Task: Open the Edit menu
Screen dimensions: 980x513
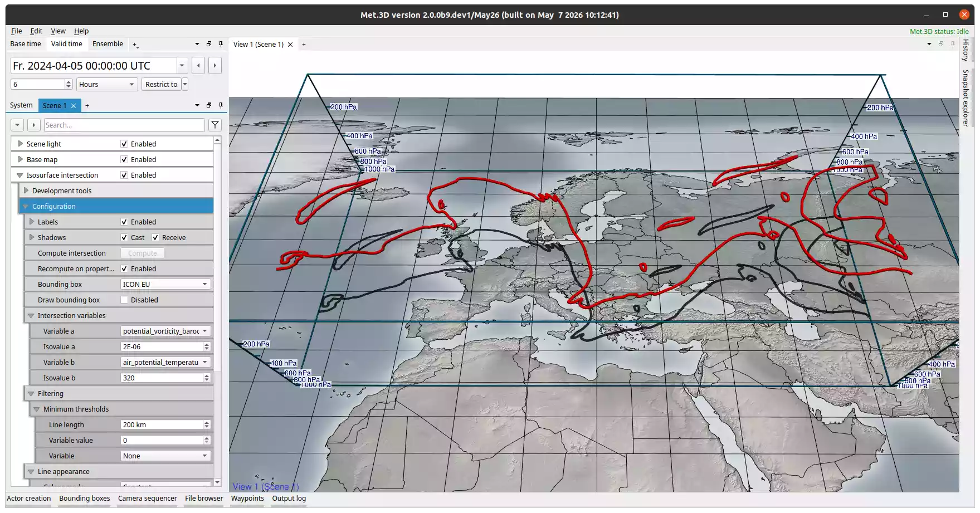Action: point(36,31)
